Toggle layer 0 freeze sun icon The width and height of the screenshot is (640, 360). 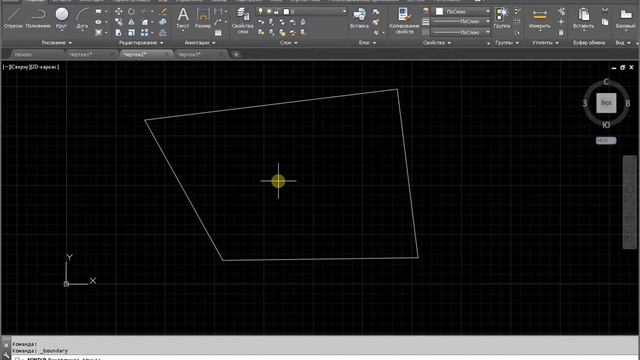tap(269, 11)
